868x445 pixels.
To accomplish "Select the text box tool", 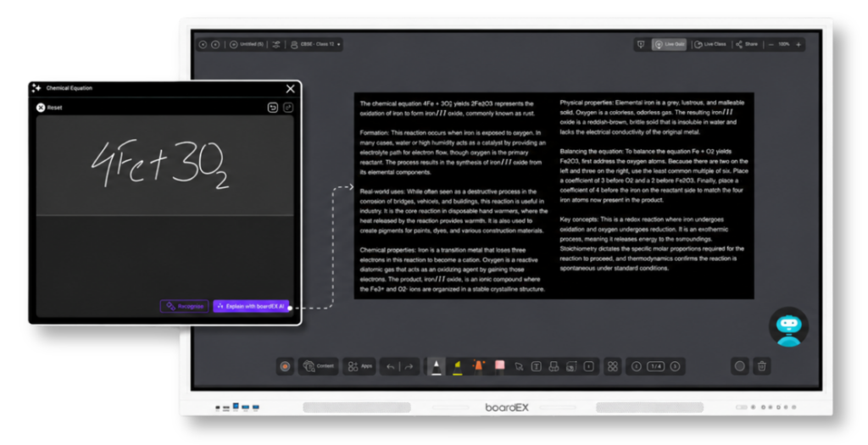I will pyautogui.click(x=536, y=366).
